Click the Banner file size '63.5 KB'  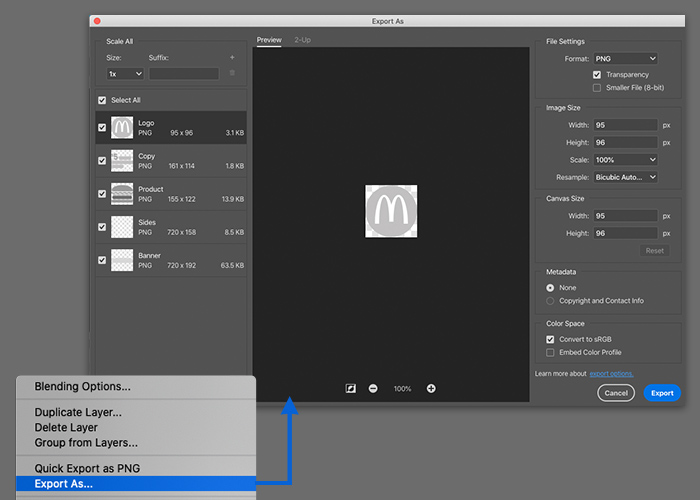point(232,265)
